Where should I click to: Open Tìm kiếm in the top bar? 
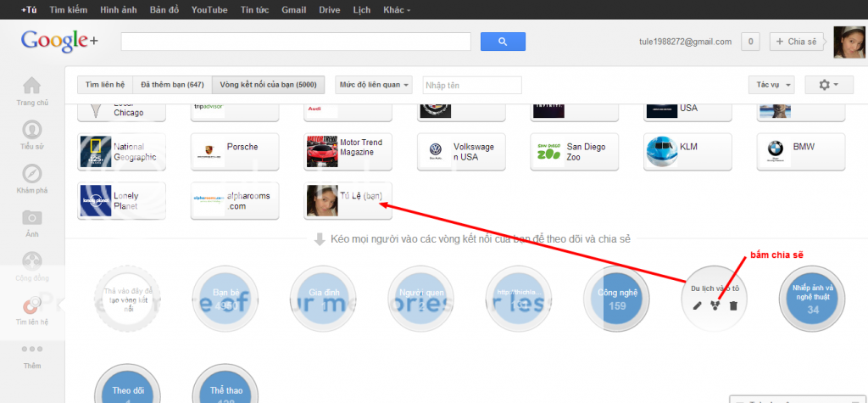click(68, 10)
